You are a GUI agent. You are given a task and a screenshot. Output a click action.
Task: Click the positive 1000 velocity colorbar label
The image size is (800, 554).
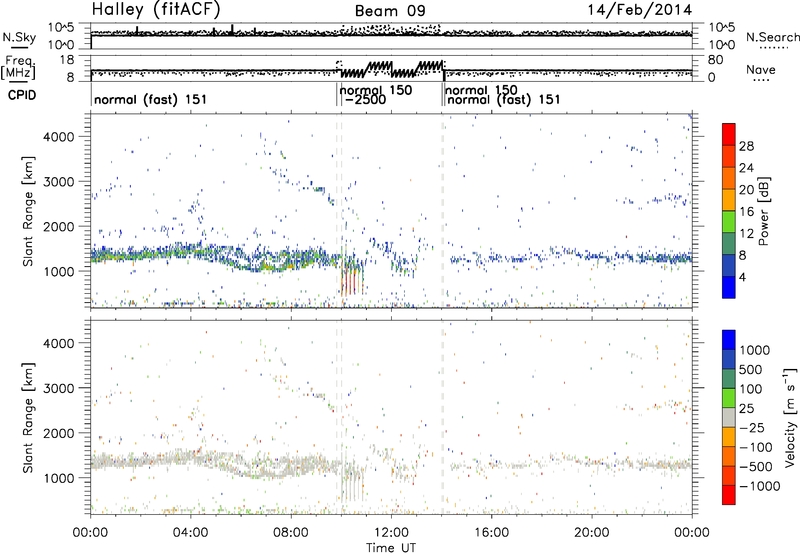[x=755, y=350]
